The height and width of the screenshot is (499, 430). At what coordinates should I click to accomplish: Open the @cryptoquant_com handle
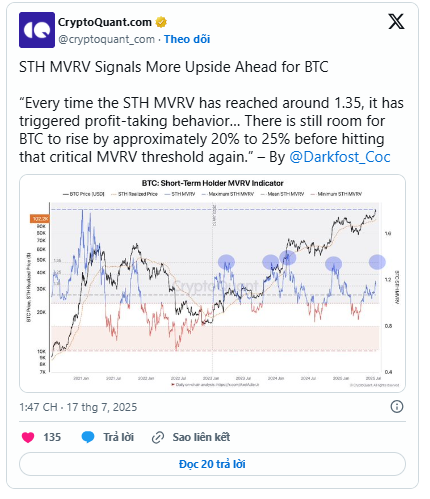tap(106, 39)
